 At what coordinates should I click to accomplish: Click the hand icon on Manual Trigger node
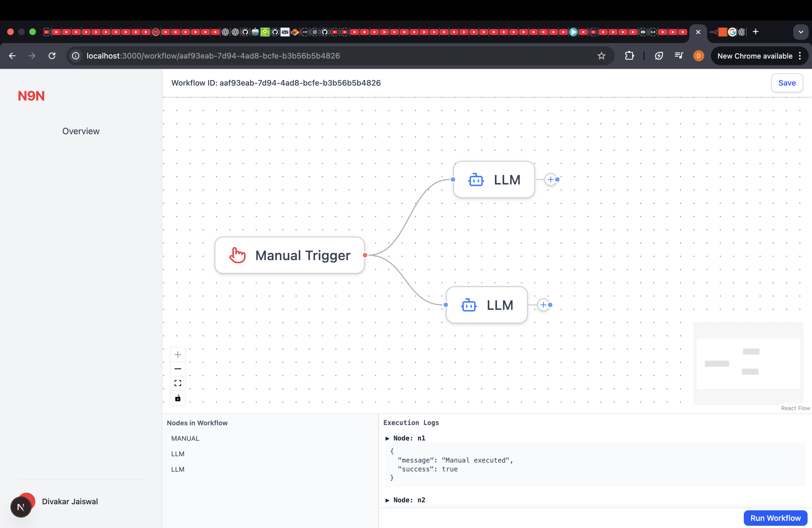pos(237,255)
